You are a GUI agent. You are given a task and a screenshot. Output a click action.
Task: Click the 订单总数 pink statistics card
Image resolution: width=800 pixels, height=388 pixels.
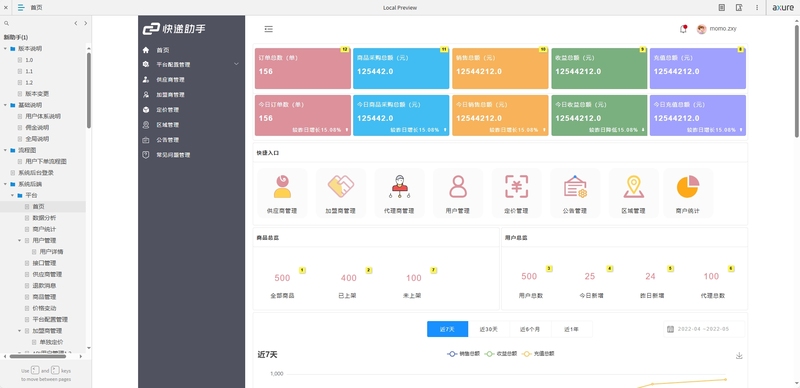coord(303,68)
